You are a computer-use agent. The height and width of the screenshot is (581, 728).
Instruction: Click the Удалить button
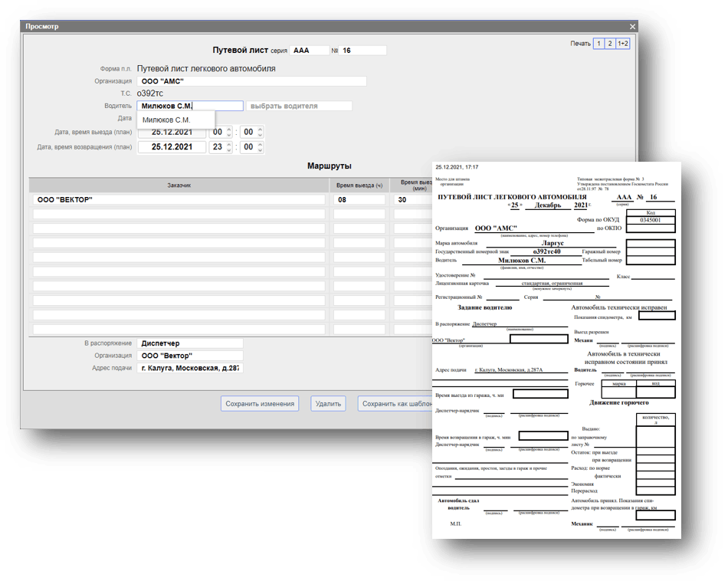pos(328,404)
